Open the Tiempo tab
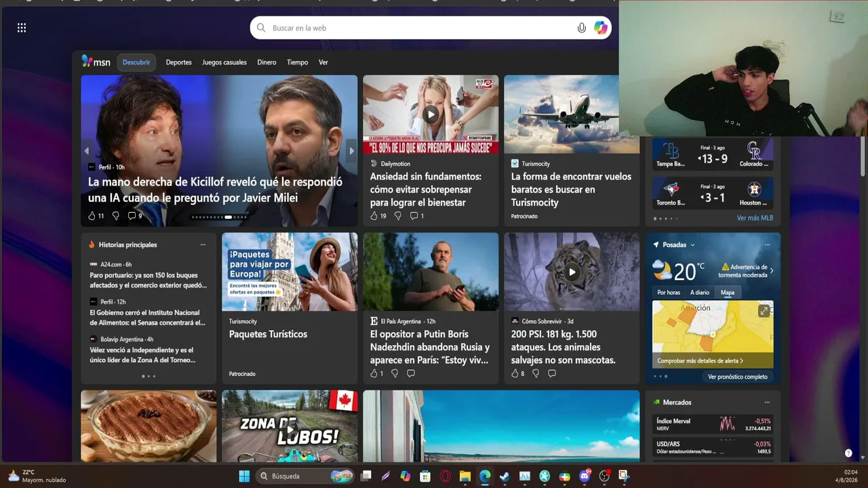Viewport: 868px width, 488px height. click(x=297, y=62)
